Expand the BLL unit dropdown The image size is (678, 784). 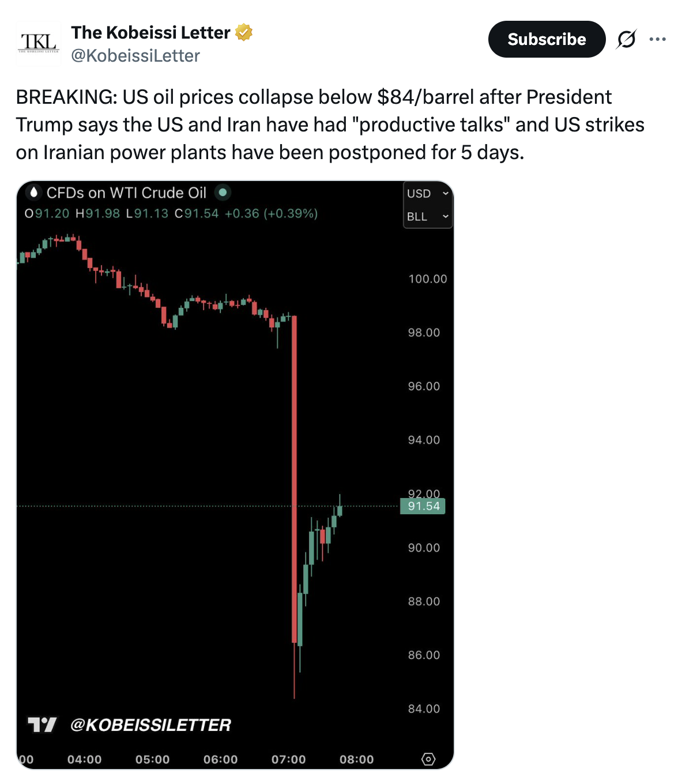coord(427,217)
